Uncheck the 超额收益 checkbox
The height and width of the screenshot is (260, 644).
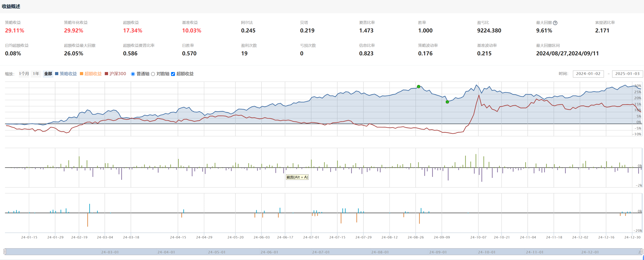(173, 74)
